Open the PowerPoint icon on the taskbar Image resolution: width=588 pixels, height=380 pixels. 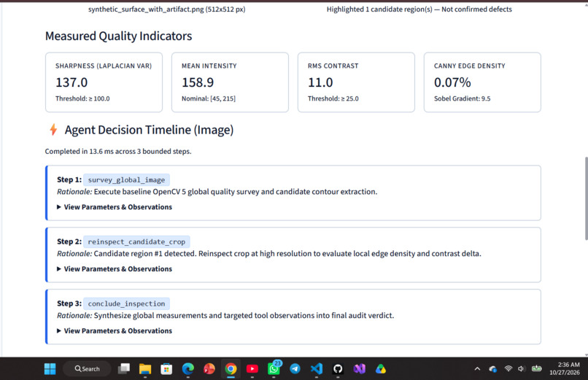tap(209, 369)
